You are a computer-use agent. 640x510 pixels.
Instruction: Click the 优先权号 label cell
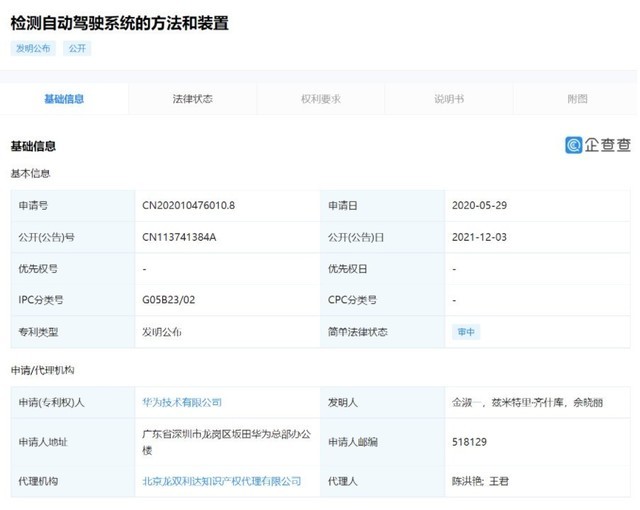[73, 269]
